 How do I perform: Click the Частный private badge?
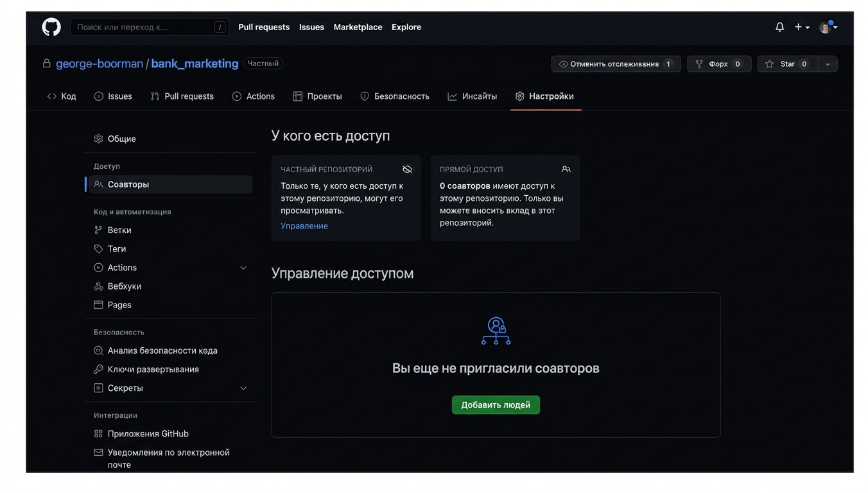[263, 64]
